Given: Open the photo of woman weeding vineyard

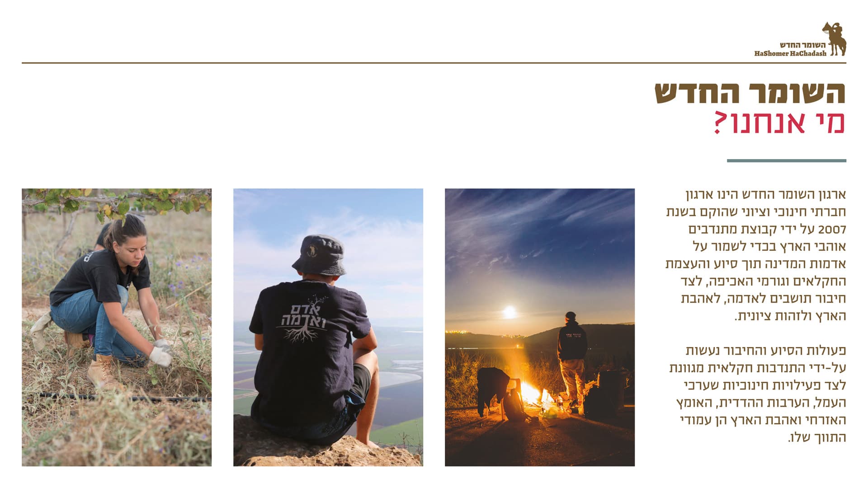Looking at the screenshot, I should coord(117,327).
